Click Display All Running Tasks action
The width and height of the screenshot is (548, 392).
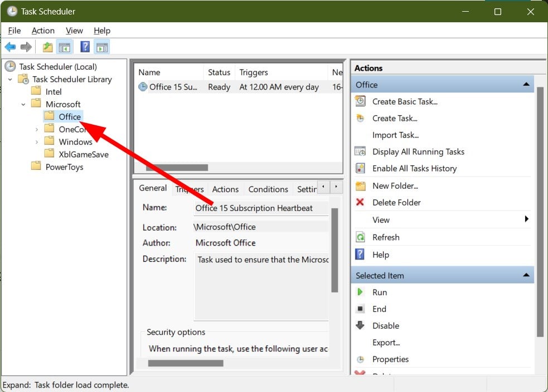418,152
